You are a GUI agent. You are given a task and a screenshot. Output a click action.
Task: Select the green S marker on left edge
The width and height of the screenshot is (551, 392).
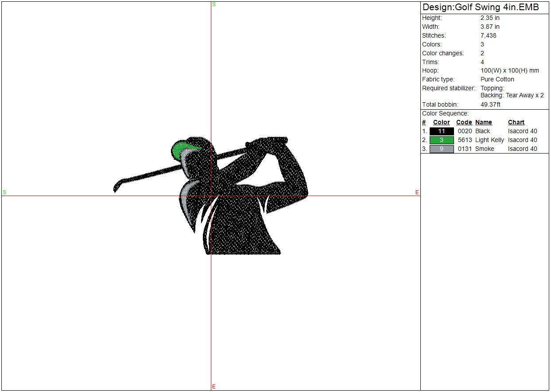(x=4, y=192)
